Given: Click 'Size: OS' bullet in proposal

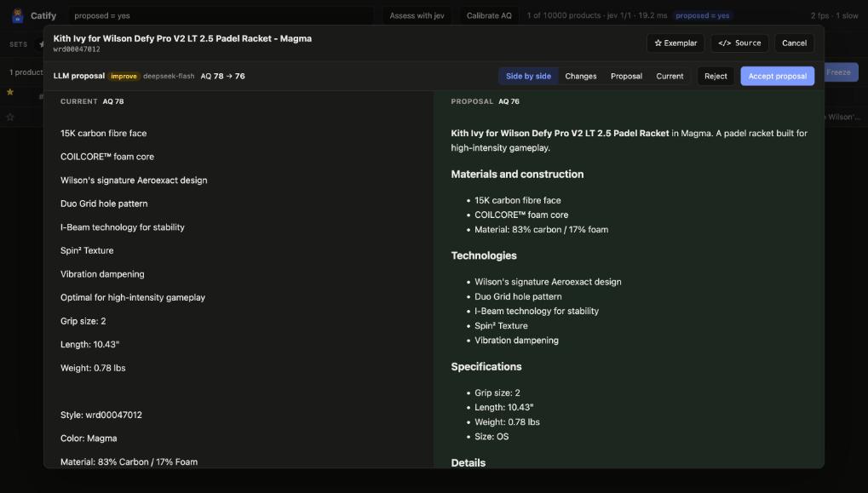Looking at the screenshot, I should (x=491, y=437).
